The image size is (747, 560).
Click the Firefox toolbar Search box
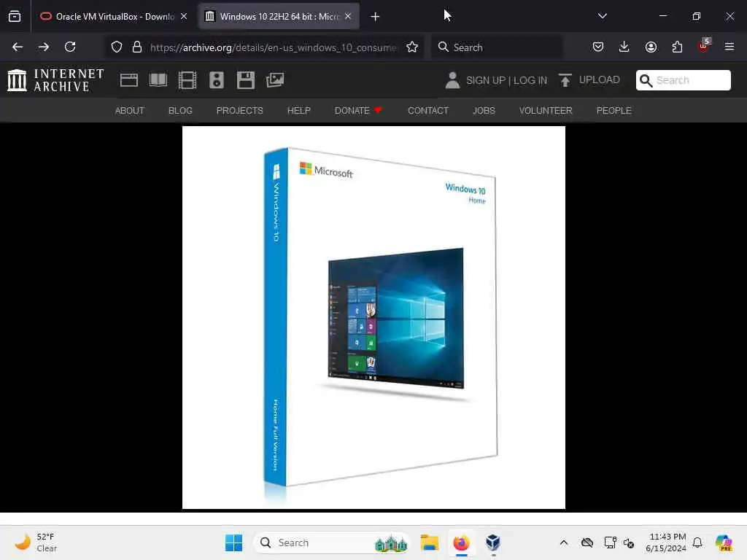(497, 47)
